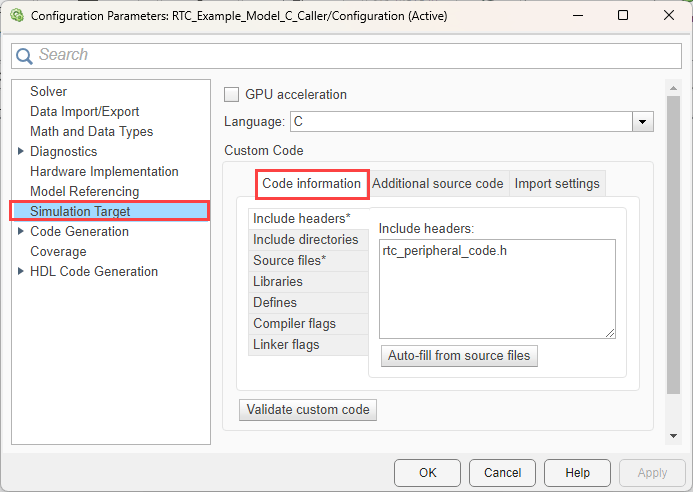Enable the GPU acceleration checkbox
The height and width of the screenshot is (492, 693).
(231, 95)
